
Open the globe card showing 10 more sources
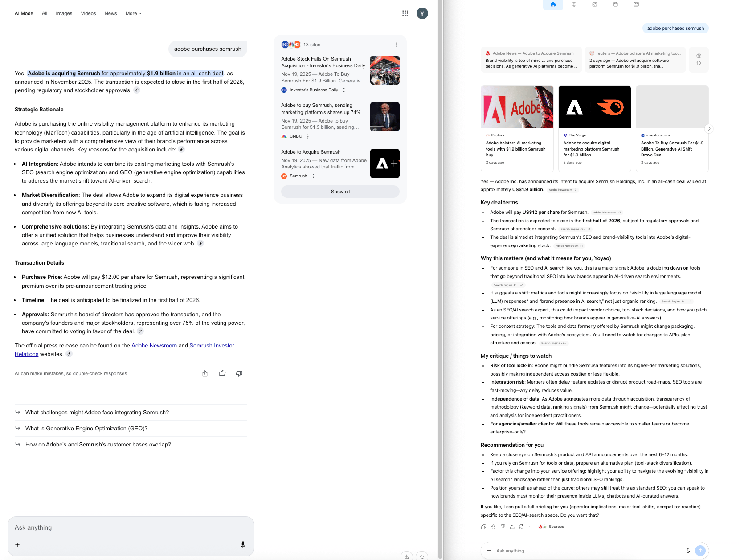[x=699, y=59]
